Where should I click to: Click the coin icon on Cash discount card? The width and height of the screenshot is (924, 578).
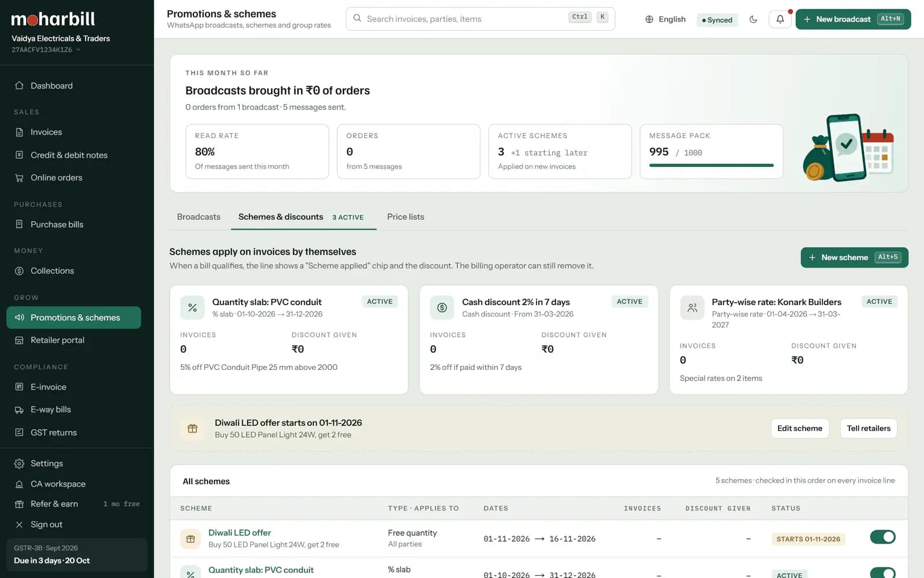[x=442, y=307]
